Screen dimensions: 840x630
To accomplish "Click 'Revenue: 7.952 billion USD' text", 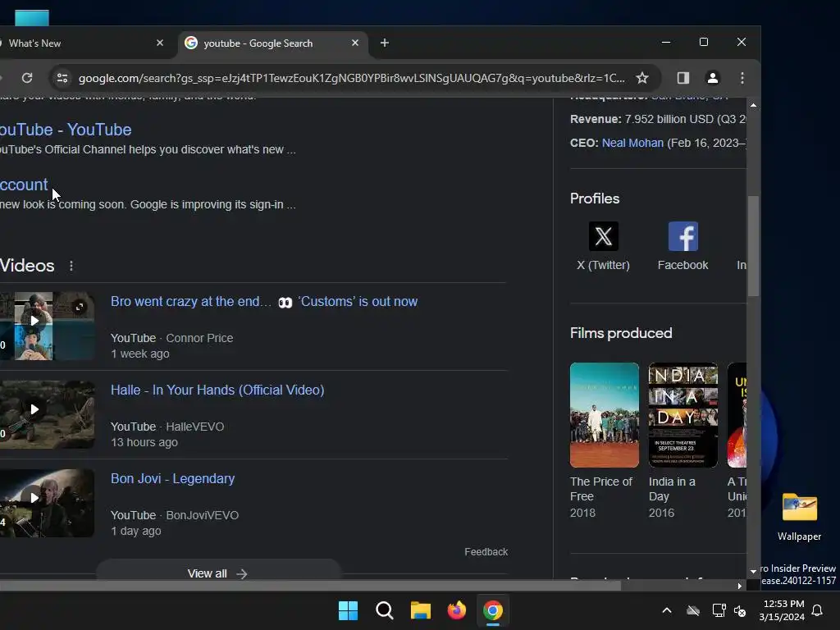I will [x=658, y=119].
